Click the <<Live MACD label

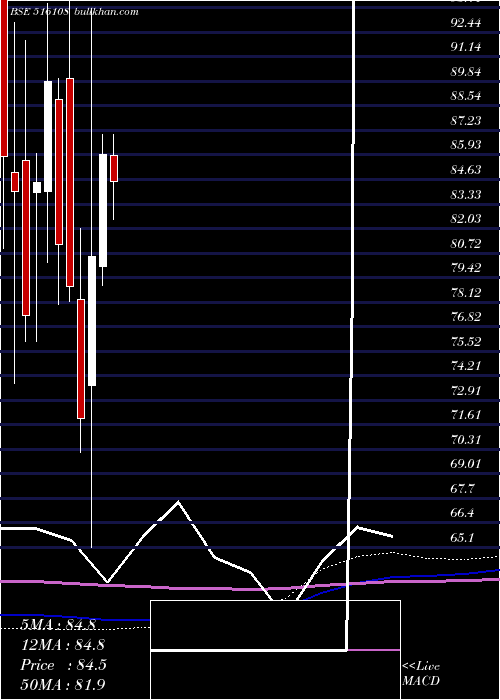pos(421,674)
